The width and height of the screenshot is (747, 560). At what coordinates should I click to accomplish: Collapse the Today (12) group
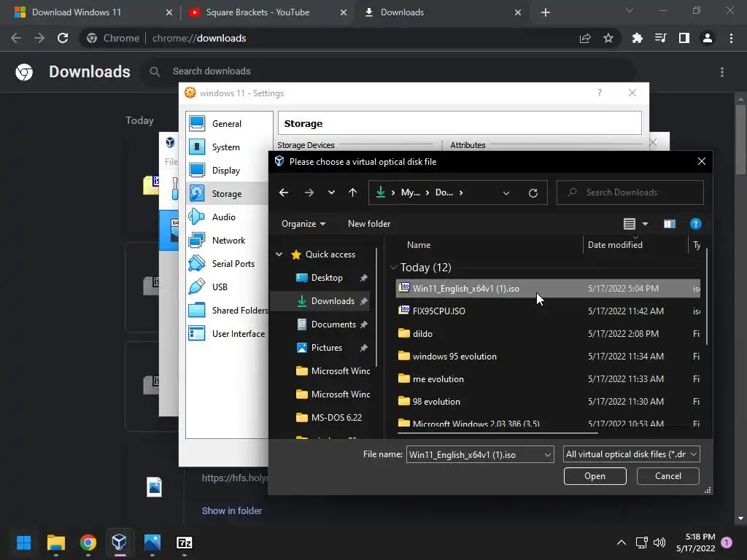click(393, 268)
